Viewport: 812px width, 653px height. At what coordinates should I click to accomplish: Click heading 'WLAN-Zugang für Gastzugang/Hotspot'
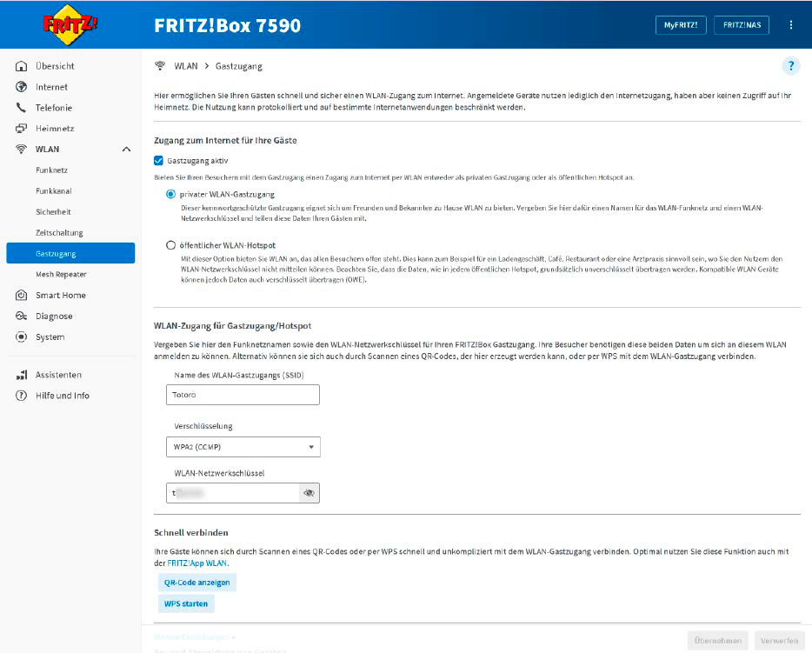pos(232,326)
